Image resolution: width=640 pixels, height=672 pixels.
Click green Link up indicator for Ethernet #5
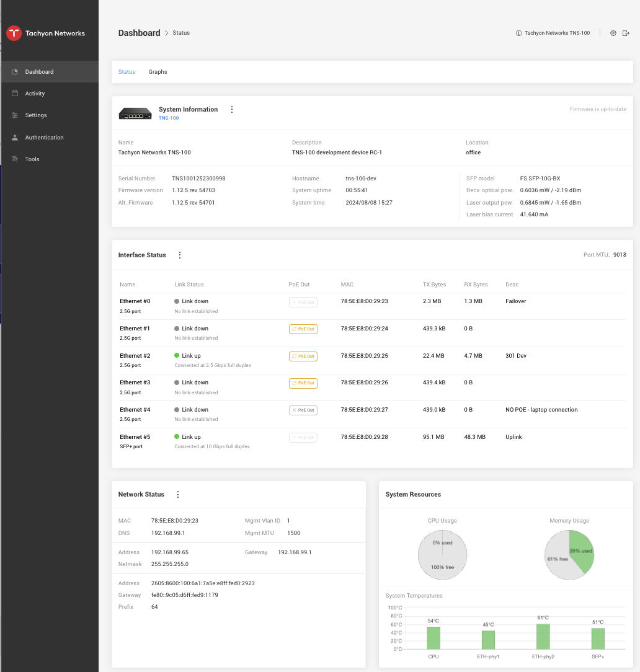(177, 436)
